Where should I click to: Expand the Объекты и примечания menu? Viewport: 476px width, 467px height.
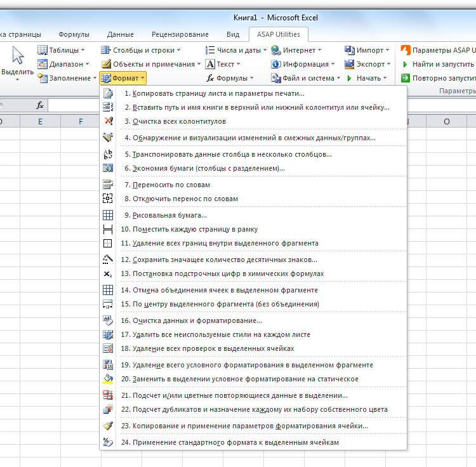coord(151,64)
